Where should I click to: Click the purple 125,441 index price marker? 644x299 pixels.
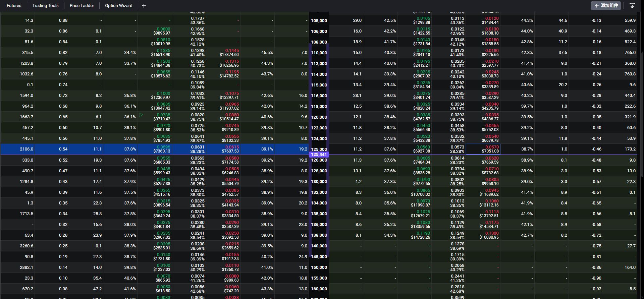(x=319, y=155)
